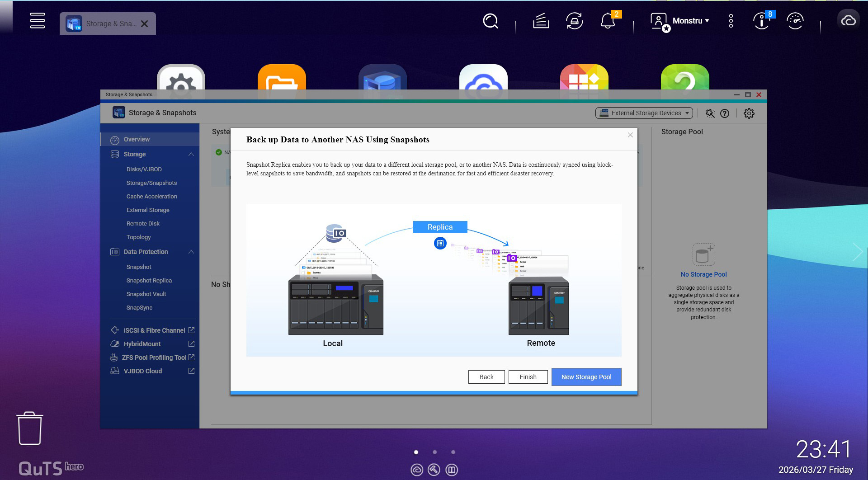The height and width of the screenshot is (480, 868).
Task: Open the QuTS main menu hamburger icon
Action: point(38,21)
